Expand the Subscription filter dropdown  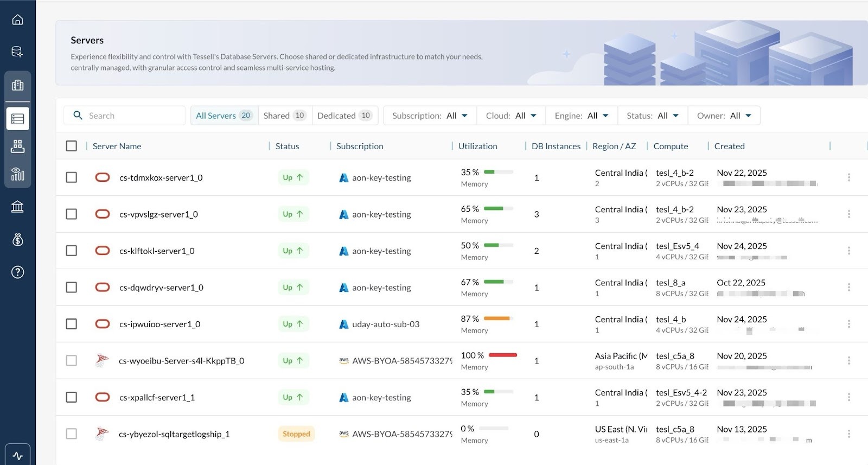(430, 116)
